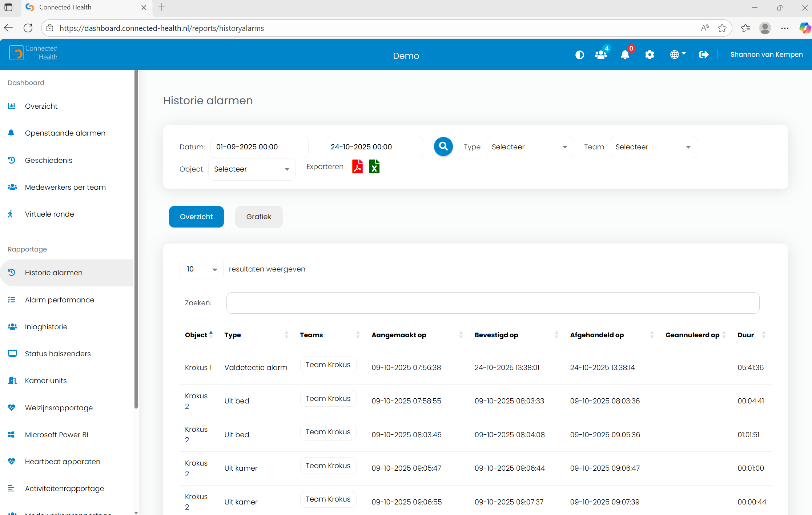Expand the results per page dropdown

point(201,269)
